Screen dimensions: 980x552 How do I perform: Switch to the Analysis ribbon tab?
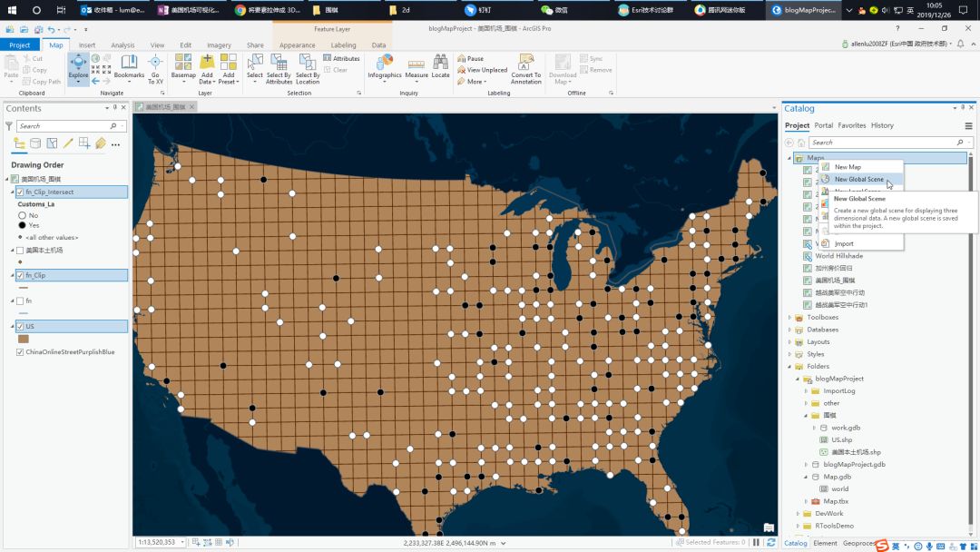coord(122,45)
